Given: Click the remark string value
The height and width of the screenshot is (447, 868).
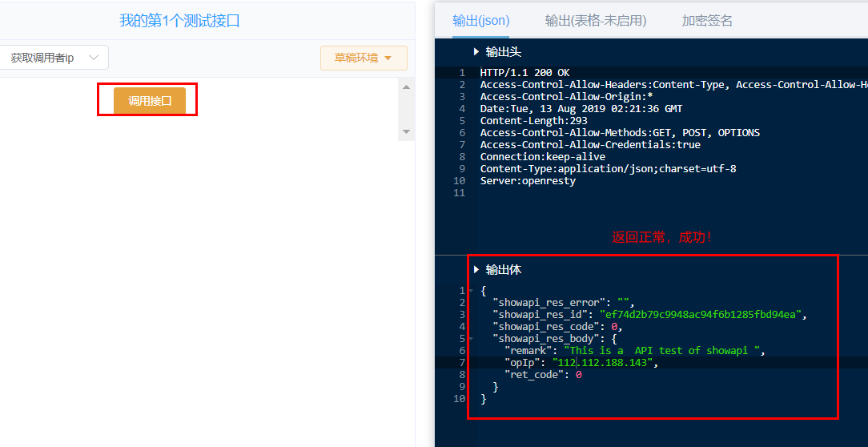Looking at the screenshot, I should pyautogui.click(x=664, y=350).
